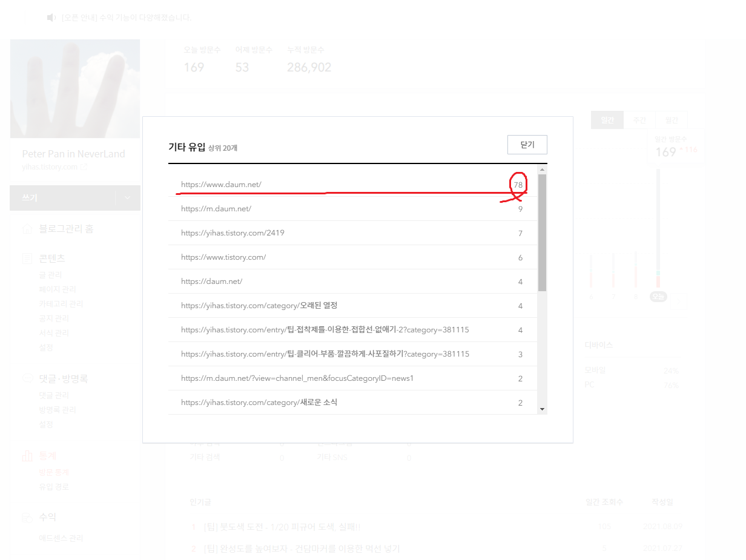Click the 오늘 marker on visitor chart
This screenshot has height=560, width=746.
click(658, 297)
